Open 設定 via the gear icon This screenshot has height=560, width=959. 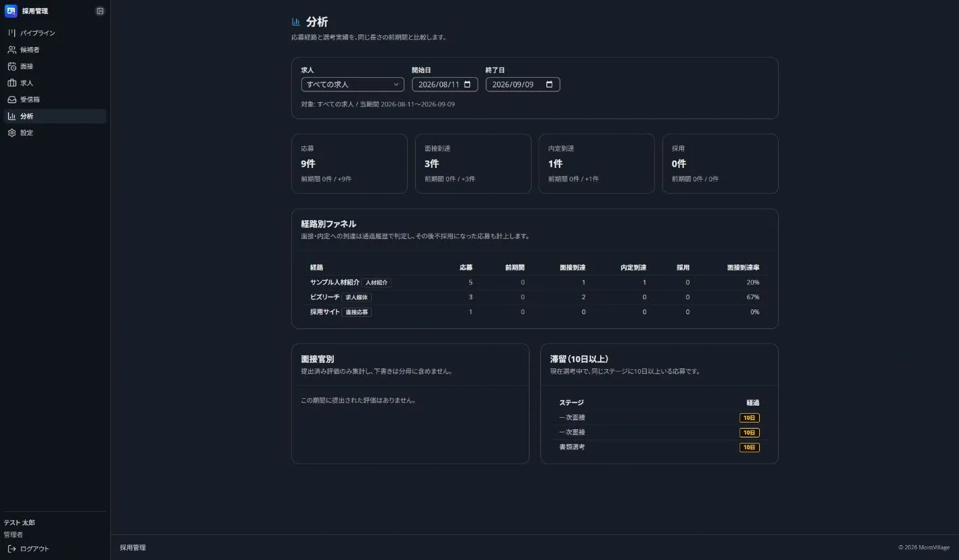[12, 133]
